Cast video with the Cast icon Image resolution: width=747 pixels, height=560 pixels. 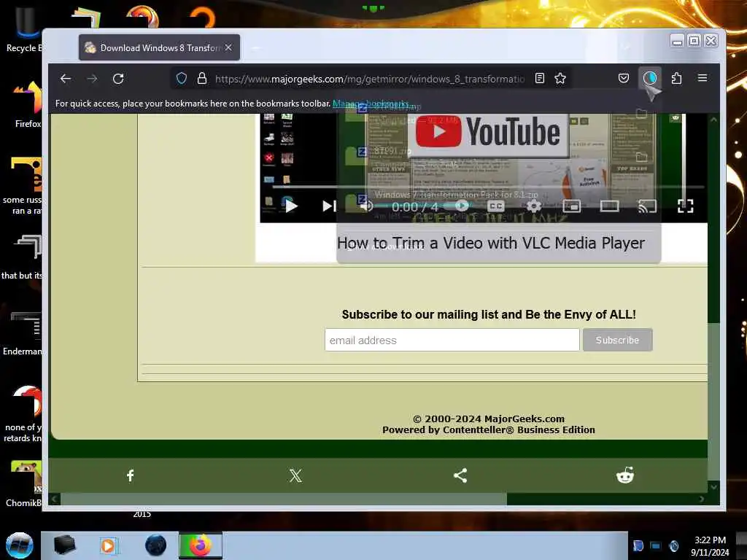click(x=647, y=206)
